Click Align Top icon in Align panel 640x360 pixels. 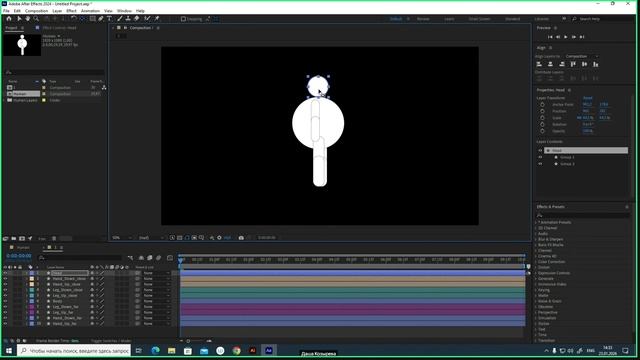(x=573, y=64)
